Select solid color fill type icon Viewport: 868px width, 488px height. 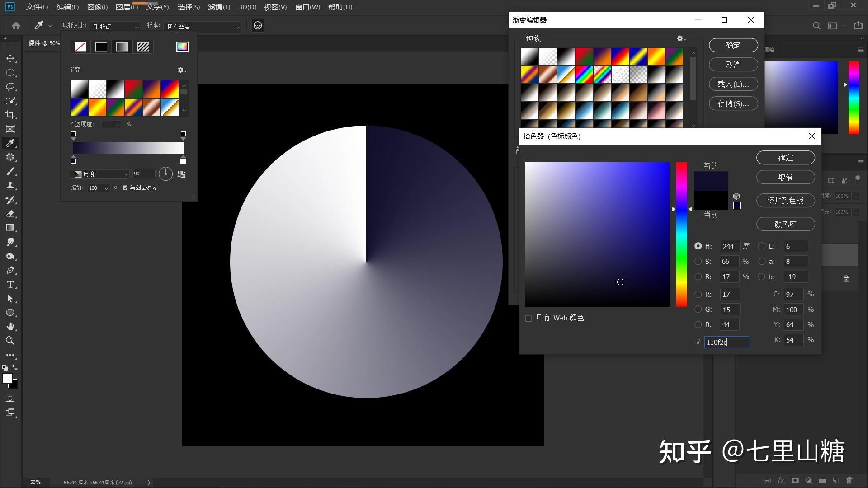pyautogui.click(x=101, y=47)
